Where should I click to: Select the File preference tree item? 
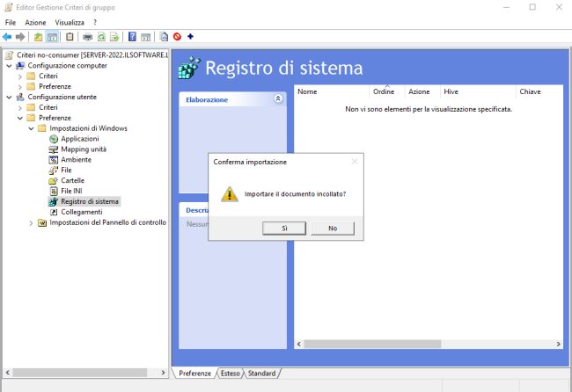[x=66, y=171]
